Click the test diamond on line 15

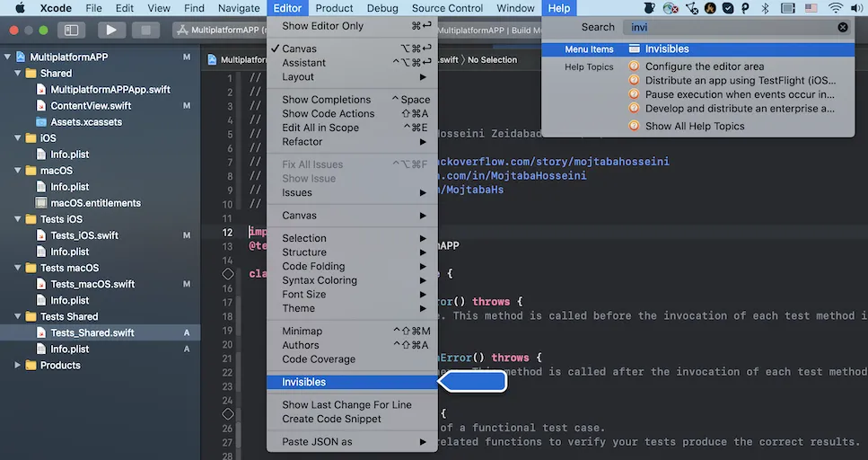point(228,274)
